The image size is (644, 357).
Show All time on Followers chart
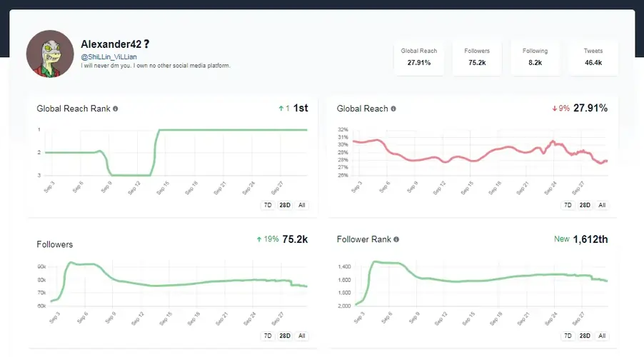point(302,336)
